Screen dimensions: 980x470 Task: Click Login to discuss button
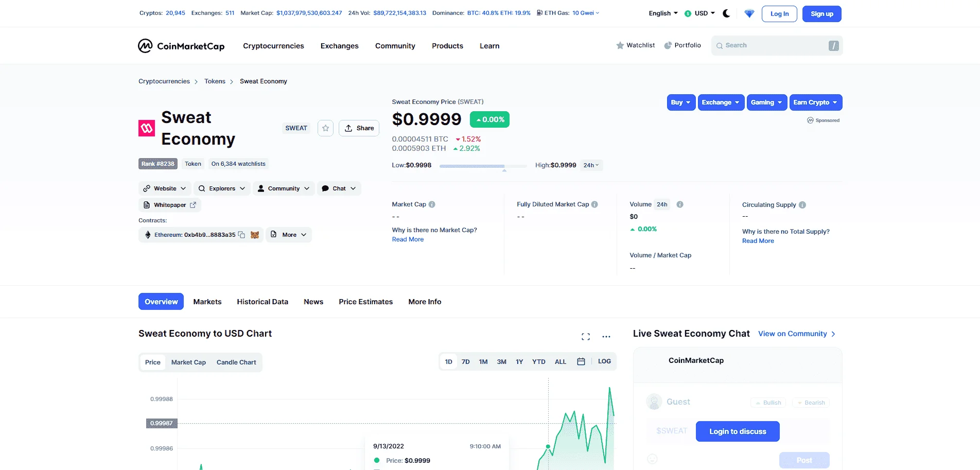tap(738, 431)
